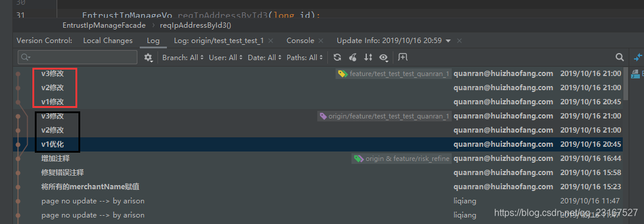Expand the Date: All filter

(x=265, y=57)
